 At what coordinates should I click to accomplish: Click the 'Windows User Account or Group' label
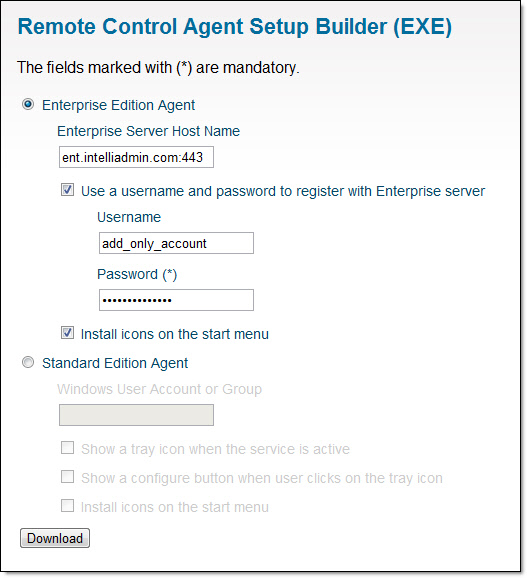coord(160,389)
